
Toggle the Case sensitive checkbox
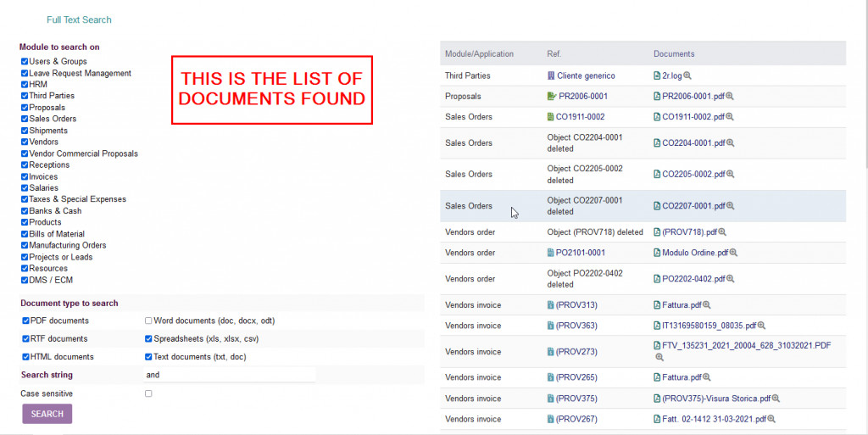pyautogui.click(x=148, y=393)
